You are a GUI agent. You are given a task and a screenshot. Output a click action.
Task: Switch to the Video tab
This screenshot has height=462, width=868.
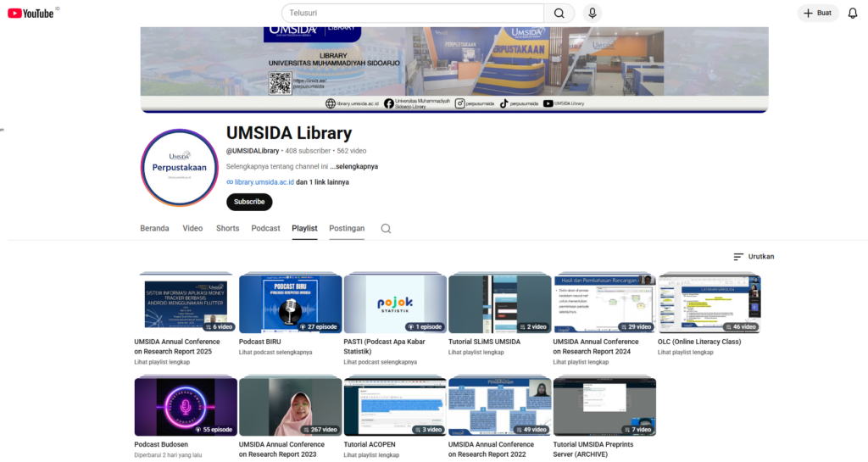192,229
